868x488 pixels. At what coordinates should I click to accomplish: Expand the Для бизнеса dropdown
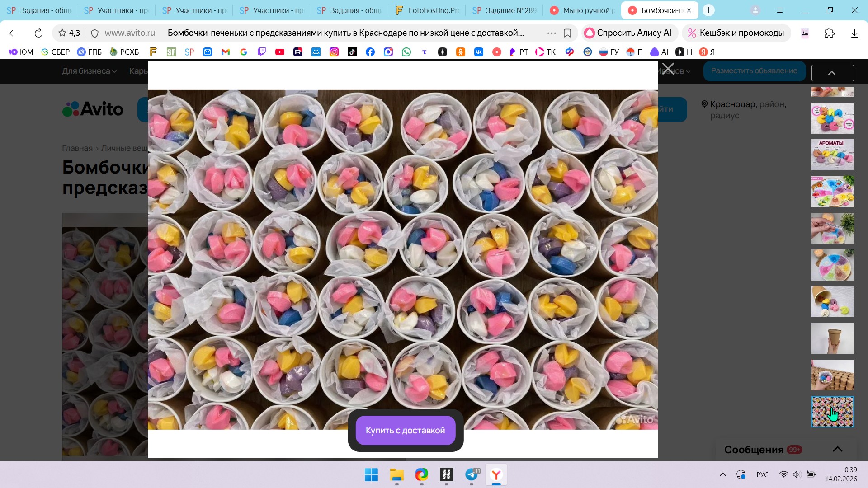tap(89, 71)
